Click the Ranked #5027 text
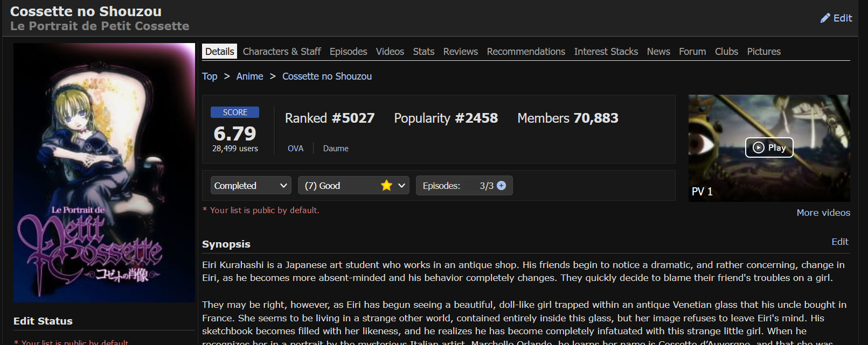Image resolution: width=868 pixels, height=345 pixels. (330, 118)
